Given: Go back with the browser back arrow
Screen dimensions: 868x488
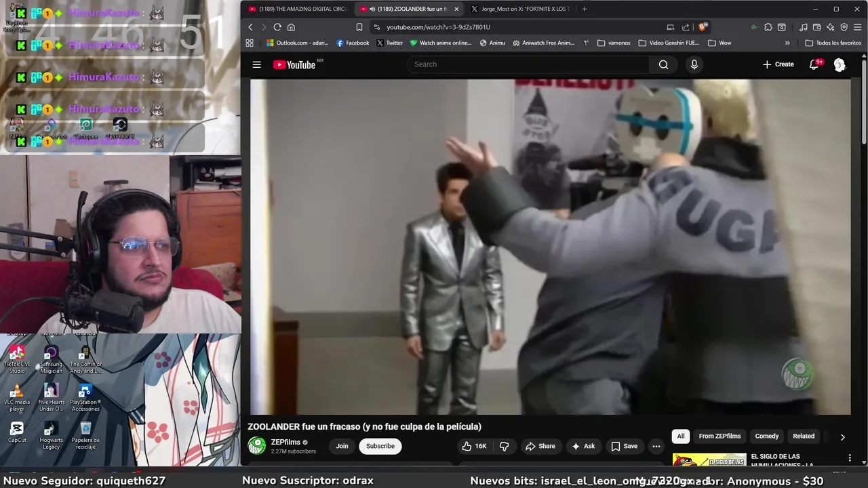Looking at the screenshot, I should click(x=250, y=27).
